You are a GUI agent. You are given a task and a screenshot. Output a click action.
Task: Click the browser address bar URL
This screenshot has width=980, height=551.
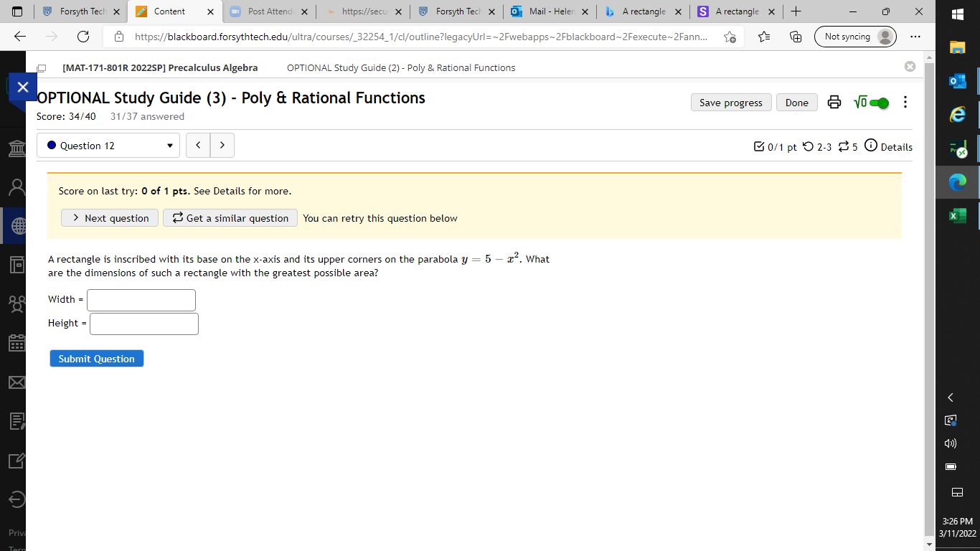(420, 37)
